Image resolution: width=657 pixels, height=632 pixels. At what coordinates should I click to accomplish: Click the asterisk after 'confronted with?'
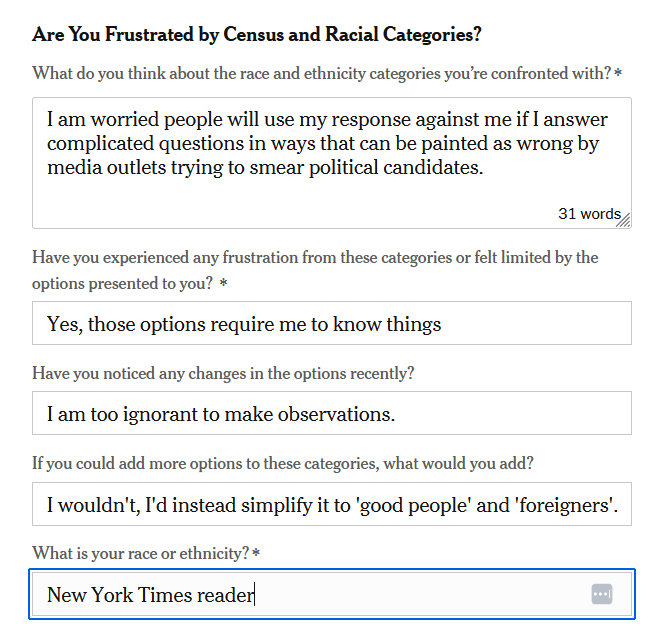tap(618, 73)
